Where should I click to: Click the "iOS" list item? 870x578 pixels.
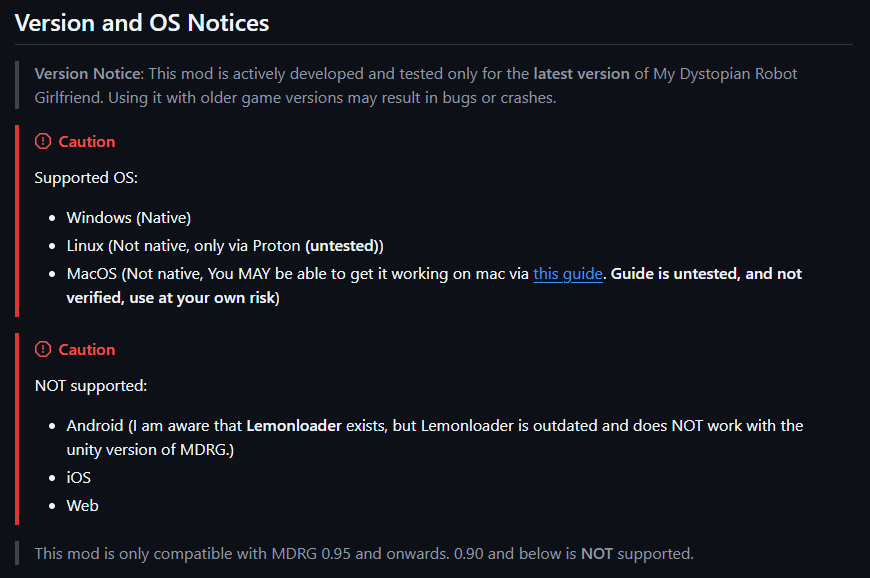click(78, 477)
